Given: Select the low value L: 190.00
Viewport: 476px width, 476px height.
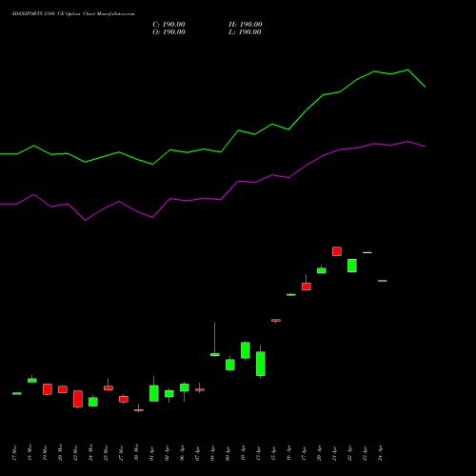Looking at the screenshot, I should (x=245, y=32).
